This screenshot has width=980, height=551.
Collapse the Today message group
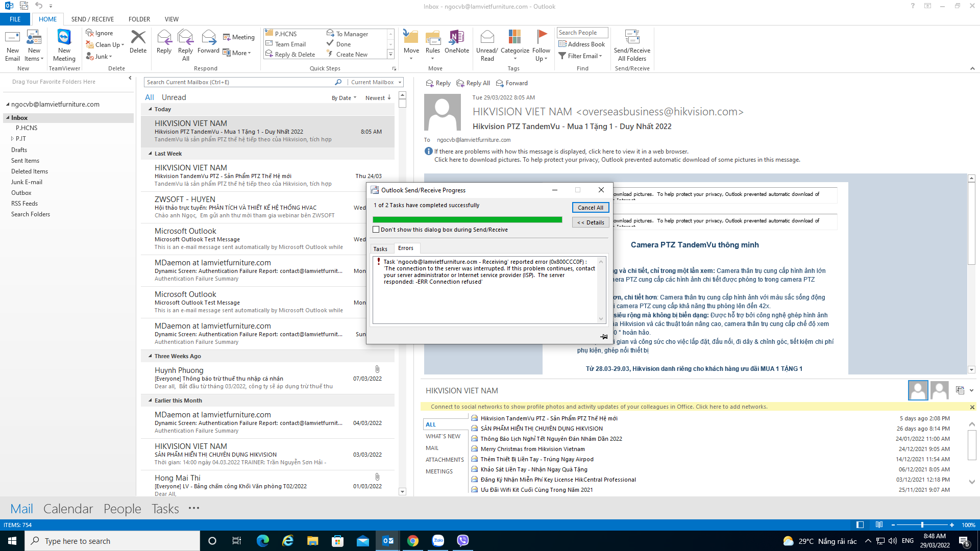tap(150, 109)
